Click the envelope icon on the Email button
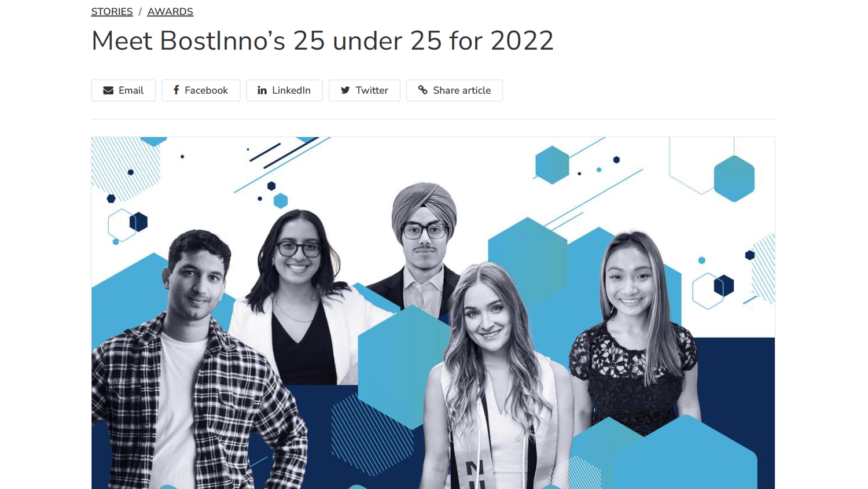The width and height of the screenshot is (868, 489). pos(108,90)
